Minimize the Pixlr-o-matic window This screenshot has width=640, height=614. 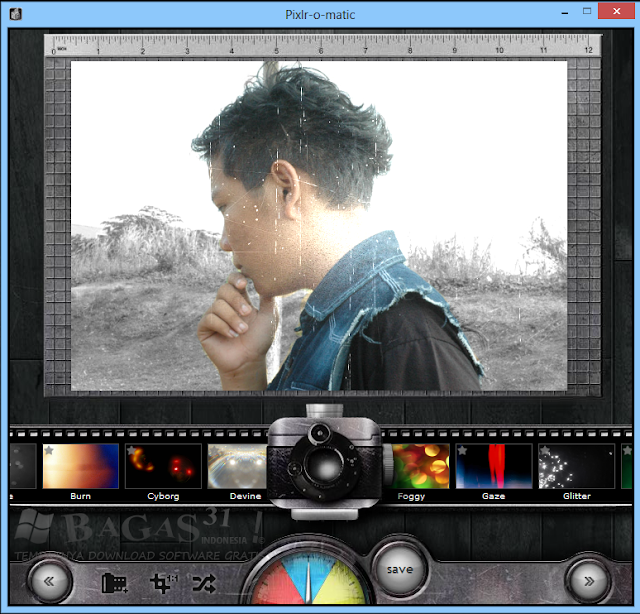point(565,12)
